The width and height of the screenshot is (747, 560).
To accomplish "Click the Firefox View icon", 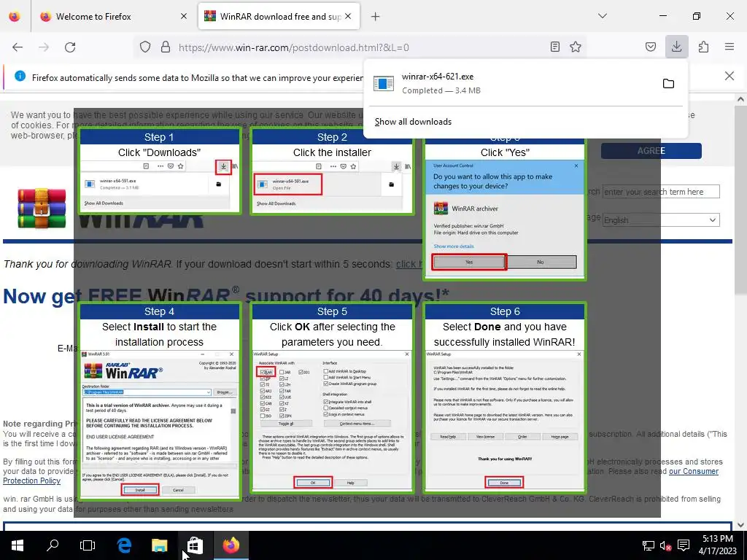I will [x=15, y=16].
